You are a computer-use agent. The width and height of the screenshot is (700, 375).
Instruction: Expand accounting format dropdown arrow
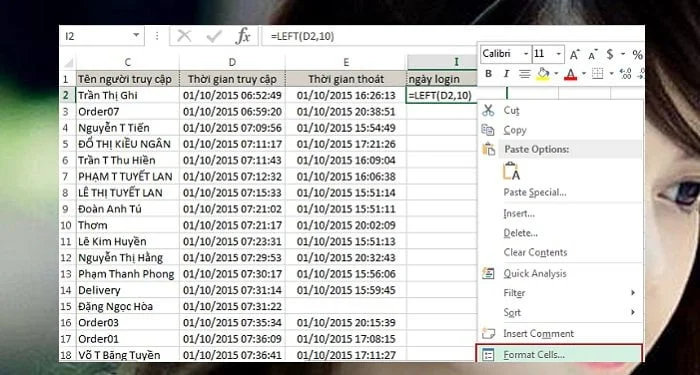pos(623,54)
